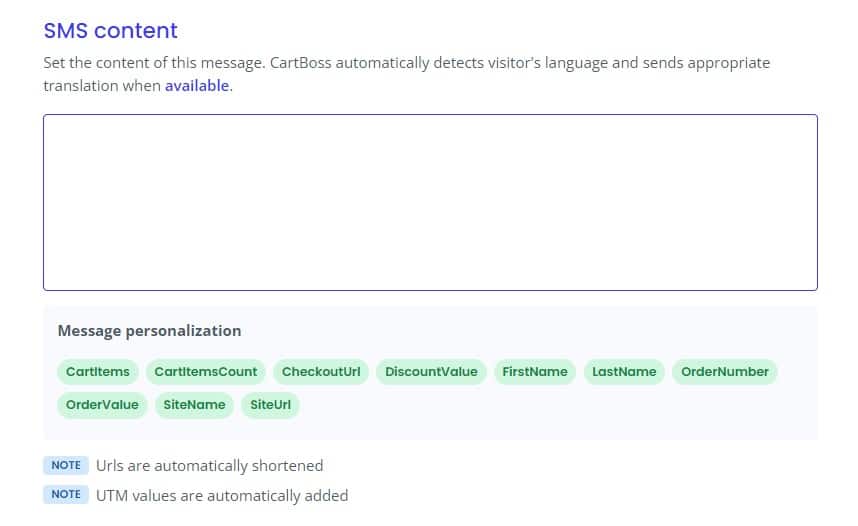Insert the SiteUrl tag
Viewport: 858px width, 526px height.
pyautogui.click(x=270, y=405)
